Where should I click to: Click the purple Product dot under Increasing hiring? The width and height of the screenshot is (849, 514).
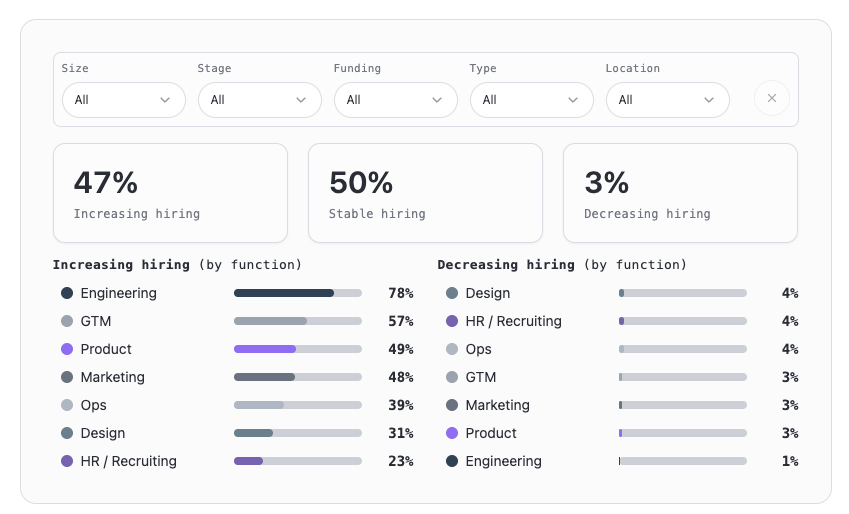(x=67, y=349)
